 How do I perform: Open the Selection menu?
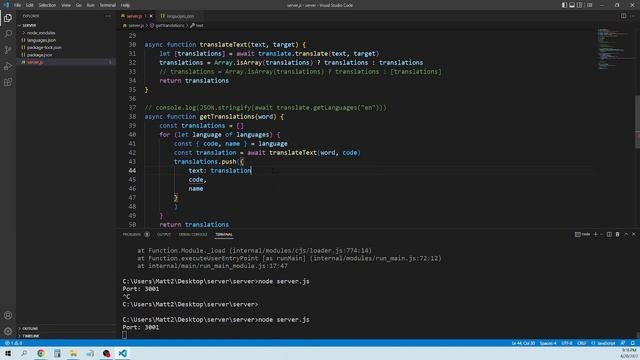point(47,5)
